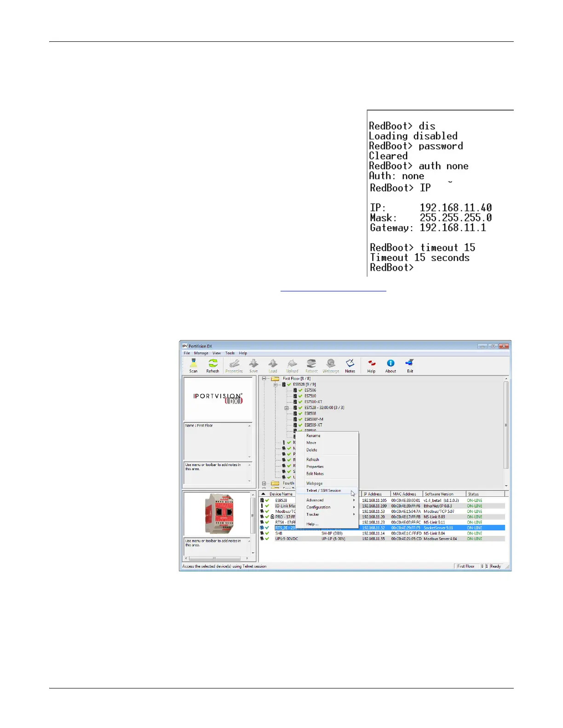This screenshot has width=563, height=728.
Task: Select the ES8508 tree item
Action: (x=310, y=413)
